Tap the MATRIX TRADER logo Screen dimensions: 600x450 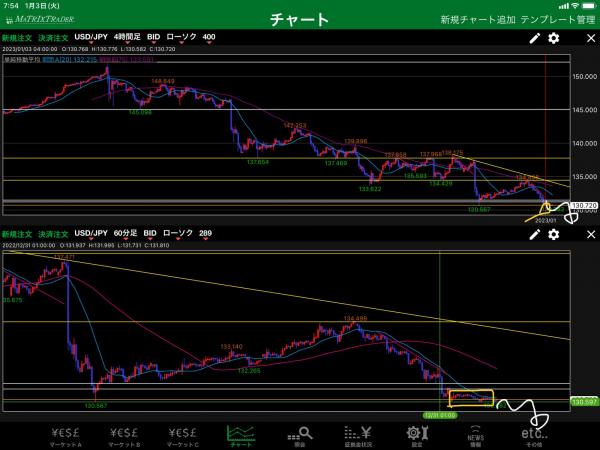[x=40, y=19]
